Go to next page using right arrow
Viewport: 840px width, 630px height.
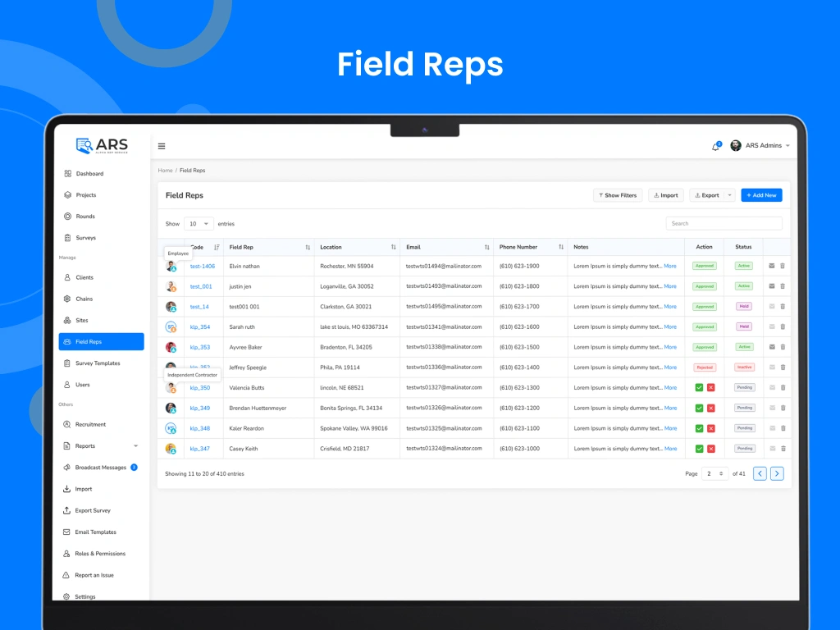click(x=777, y=473)
